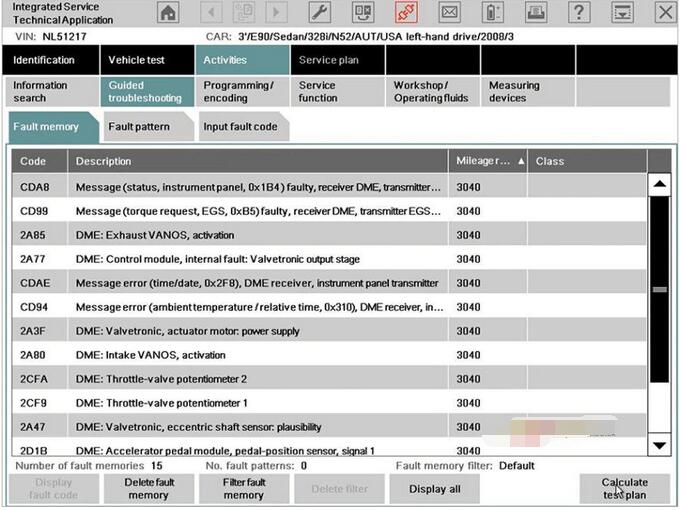Select CD94 ambient temperature message row
684x510 pixels.
click(x=329, y=307)
